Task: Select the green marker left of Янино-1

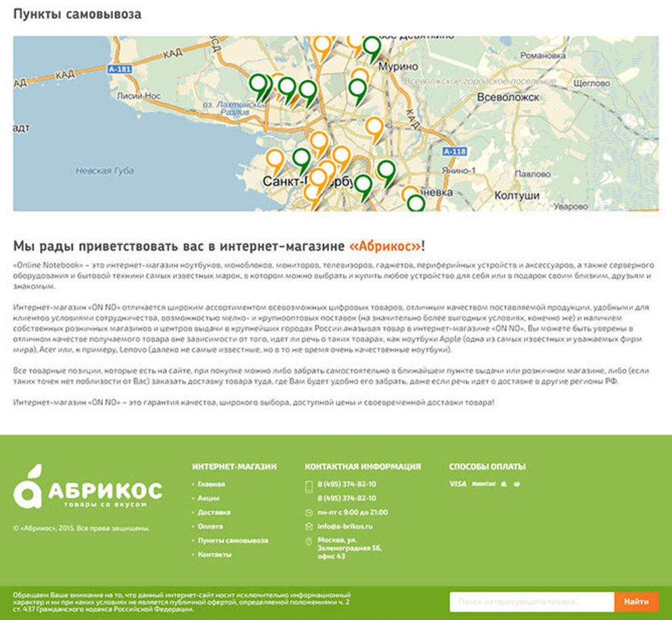Action: point(386,173)
